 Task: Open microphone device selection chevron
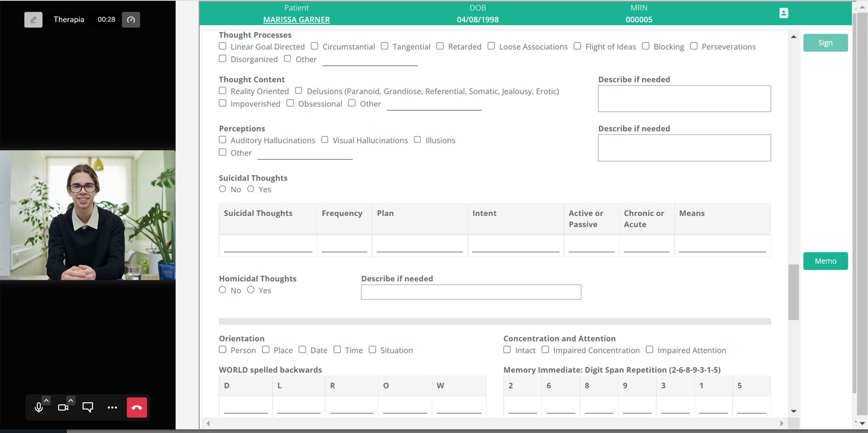tap(46, 400)
